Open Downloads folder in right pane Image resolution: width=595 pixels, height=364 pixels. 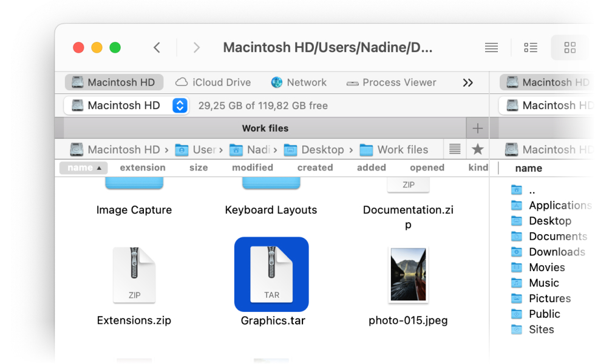[x=556, y=252]
